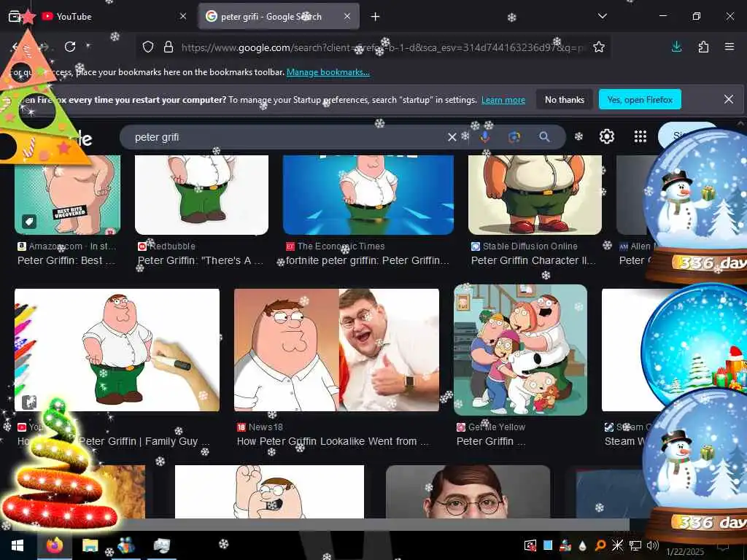
Task: Click 'fortnite peter griffin: Peter Griffin...' title
Action: [x=368, y=260]
